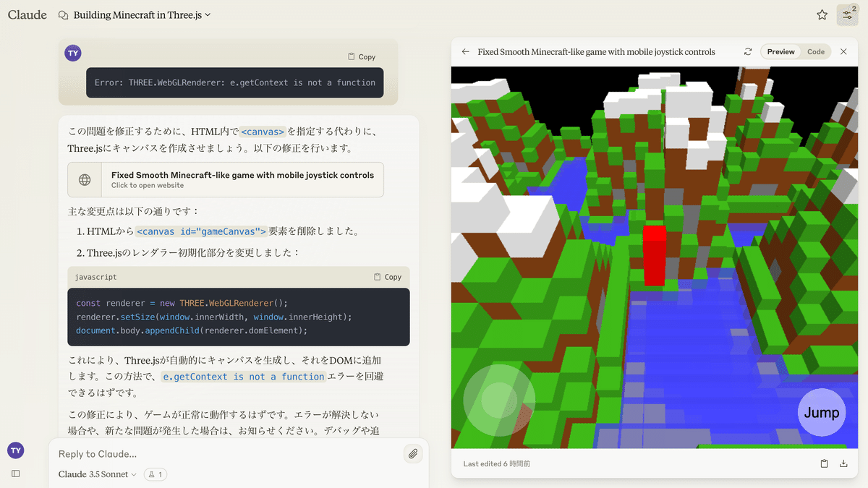The image size is (868, 488).
Task: Click the '主な変更点は以下の通りです：' line
Action: click(x=133, y=211)
